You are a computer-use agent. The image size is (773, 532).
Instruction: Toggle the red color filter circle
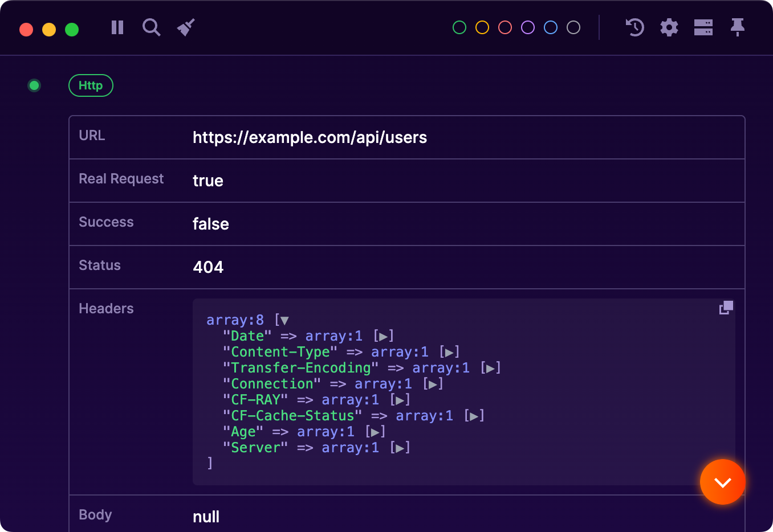coord(505,27)
